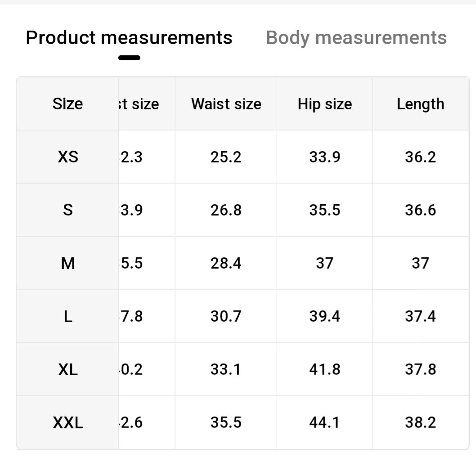
Task: Click the L waist value 30.7
Action: (226, 316)
